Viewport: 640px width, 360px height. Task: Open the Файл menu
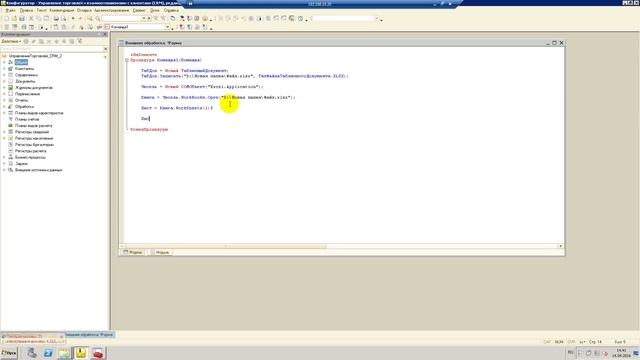point(10,10)
